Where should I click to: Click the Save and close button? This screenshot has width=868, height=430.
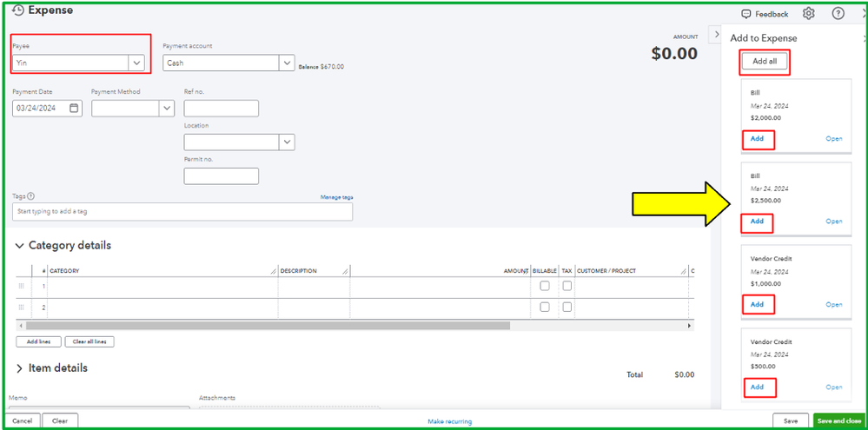click(x=839, y=421)
